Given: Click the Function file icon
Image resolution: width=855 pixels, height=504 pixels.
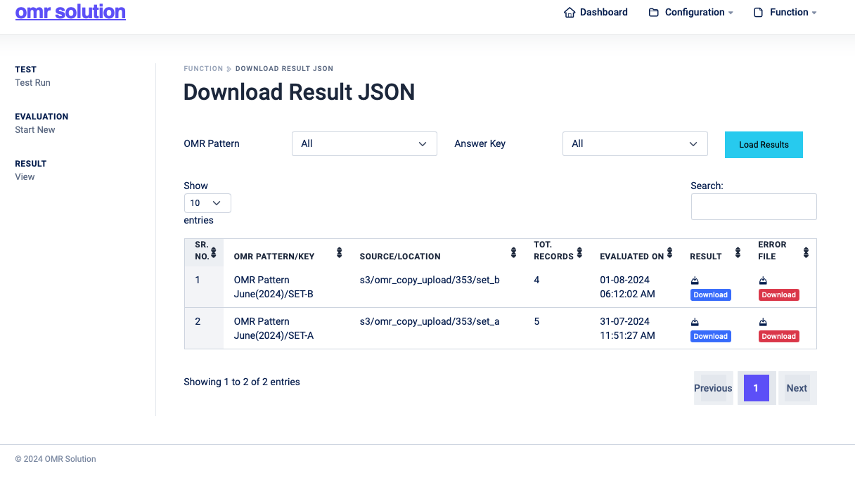Looking at the screenshot, I should (x=758, y=13).
